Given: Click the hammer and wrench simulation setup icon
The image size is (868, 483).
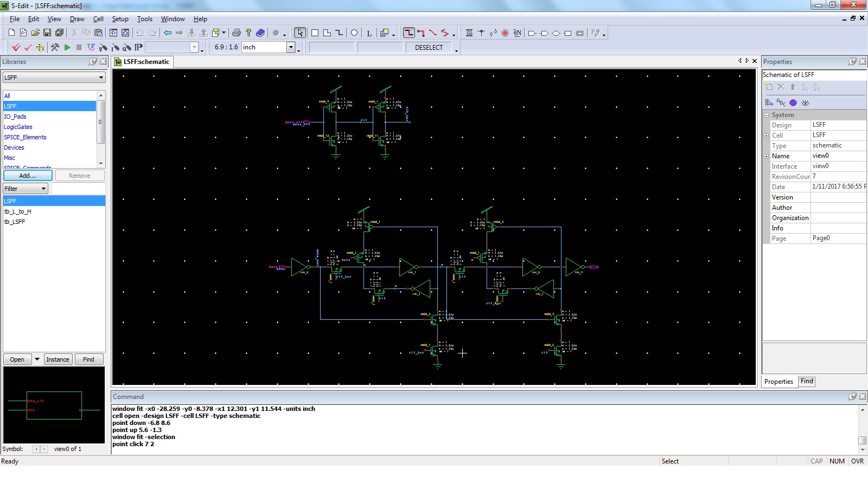Looking at the screenshot, I should 55,48.
